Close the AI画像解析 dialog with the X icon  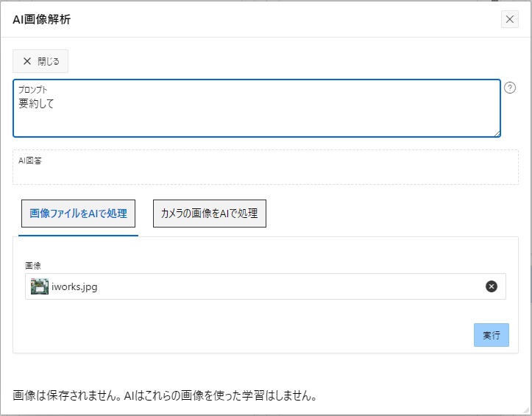510,19
